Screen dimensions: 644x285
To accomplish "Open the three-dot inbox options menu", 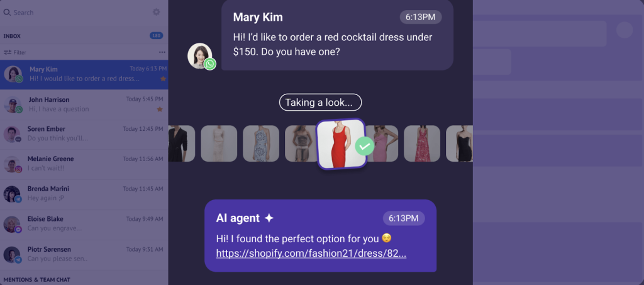I will 162,52.
